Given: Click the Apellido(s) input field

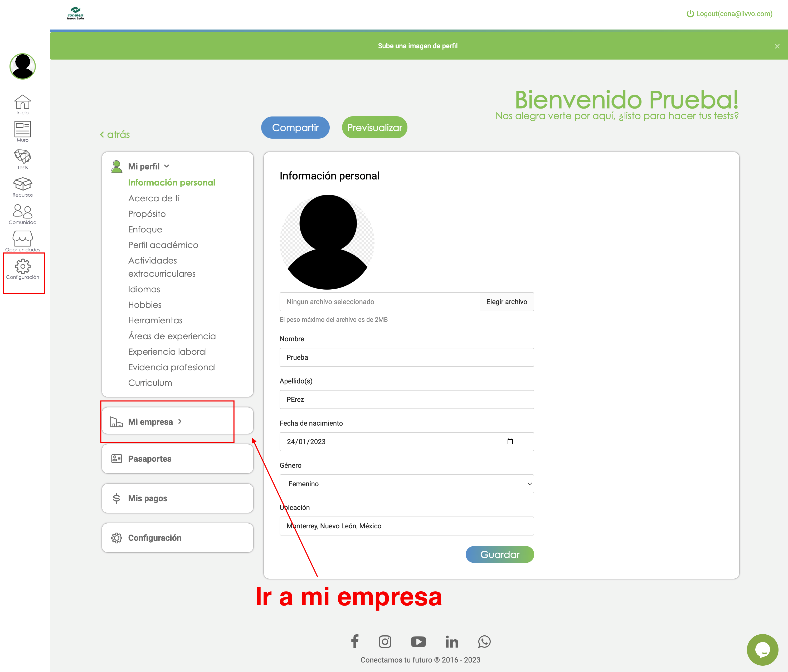Looking at the screenshot, I should (x=407, y=399).
